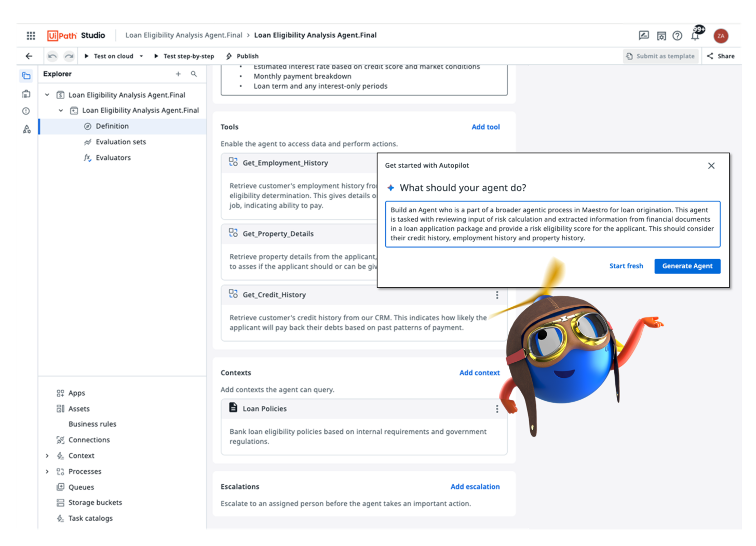Click the back arrow icon
Screen dimensions: 756x546
[x=29, y=56]
